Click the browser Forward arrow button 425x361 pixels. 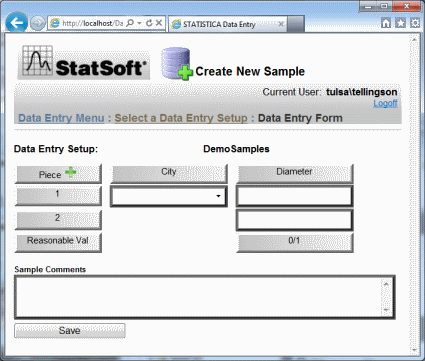click(x=37, y=23)
